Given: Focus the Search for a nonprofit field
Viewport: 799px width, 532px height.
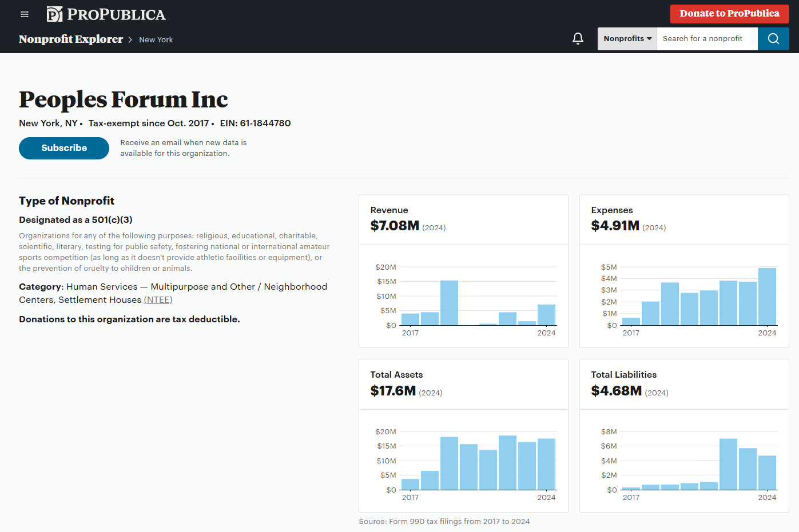Looking at the screenshot, I should pos(707,39).
